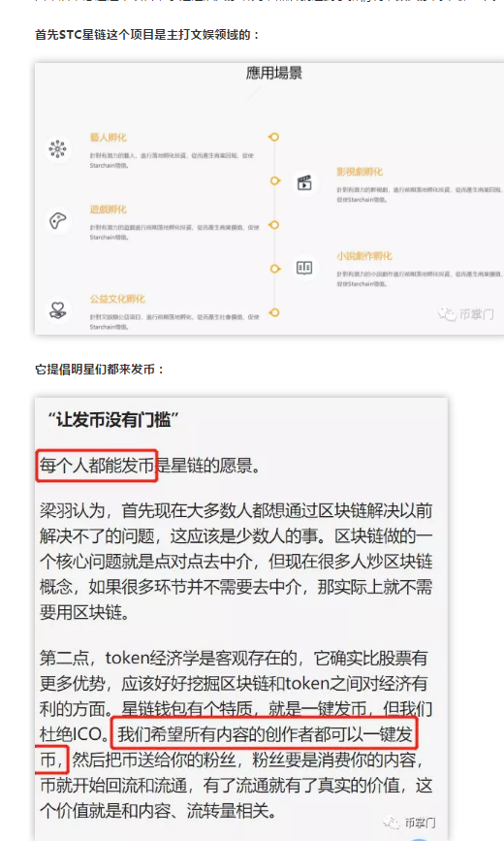Click the WeChat logo watermark in the infographic
Image resolution: width=504 pixels, height=841 pixels.
click(447, 313)
